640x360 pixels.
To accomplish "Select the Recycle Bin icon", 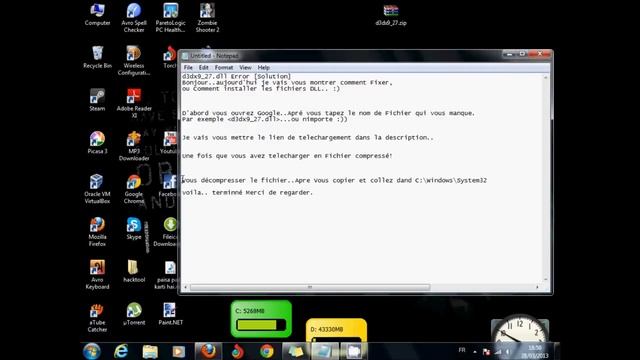I will 97,57.
